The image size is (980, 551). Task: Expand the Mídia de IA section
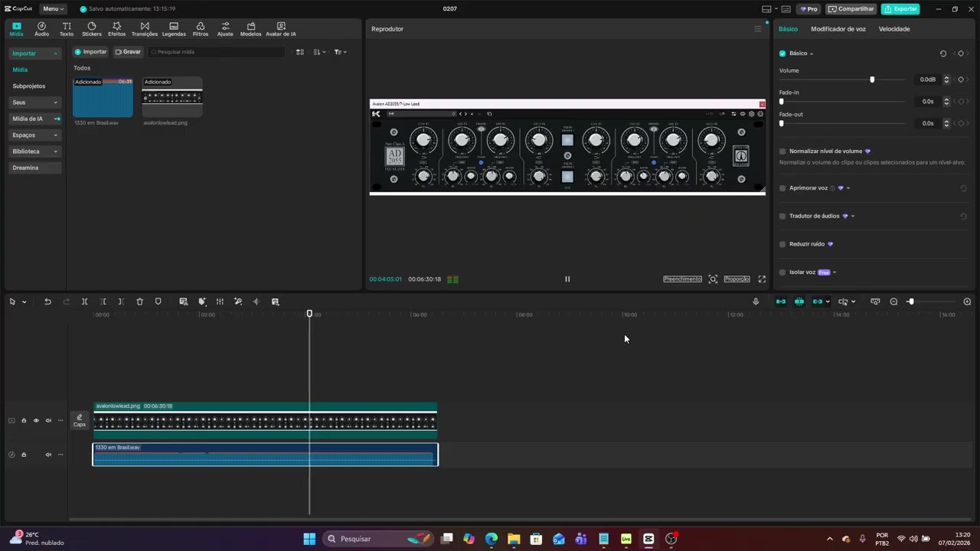point(35,119)
